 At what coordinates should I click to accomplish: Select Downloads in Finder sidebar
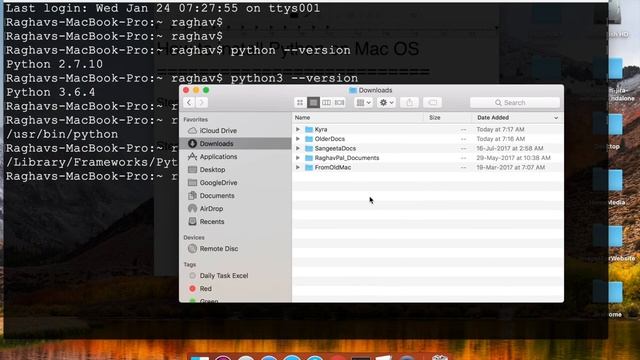coord(235,144)
